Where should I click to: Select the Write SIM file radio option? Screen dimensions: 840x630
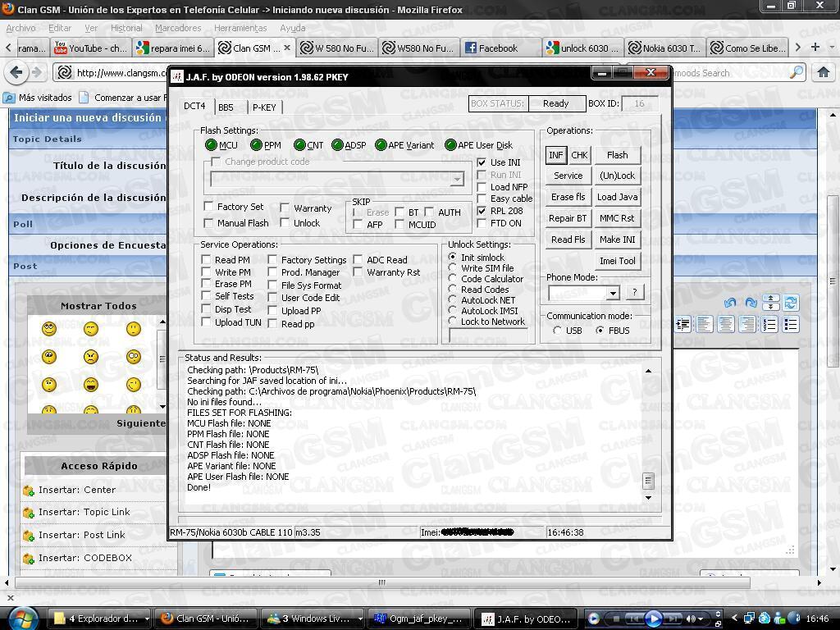(x=453, y=268)
